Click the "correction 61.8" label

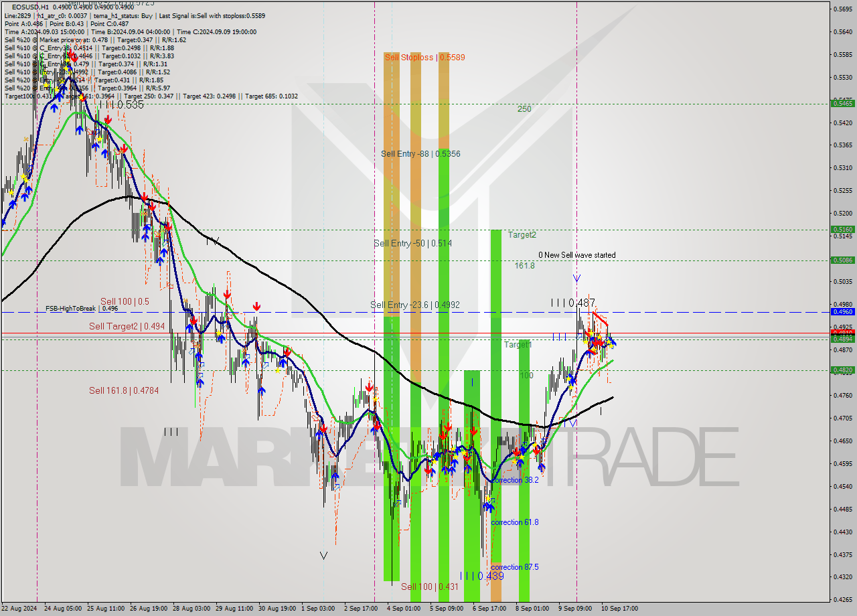[x=515, y=522]
